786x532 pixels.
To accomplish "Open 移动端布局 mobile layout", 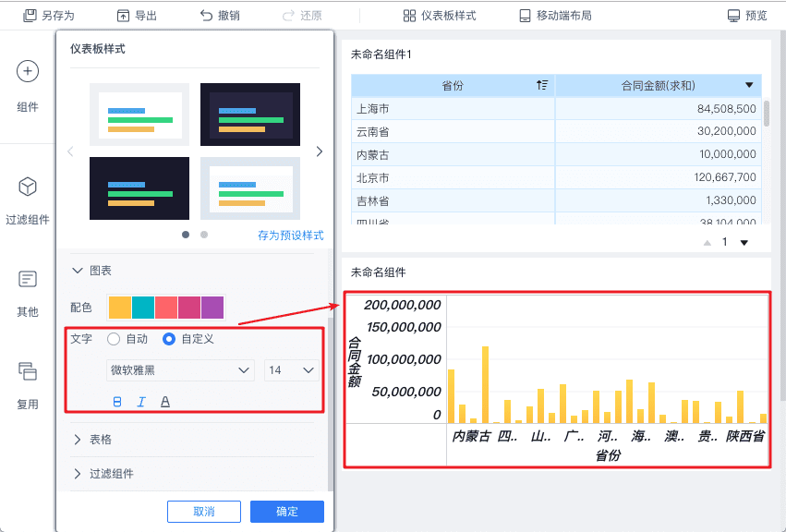I will click(555, 16).
